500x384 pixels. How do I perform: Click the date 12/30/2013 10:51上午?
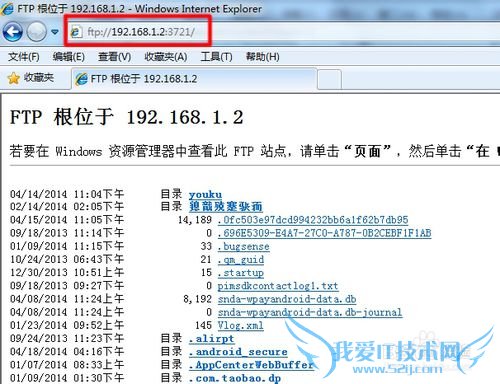pos(67,273)
